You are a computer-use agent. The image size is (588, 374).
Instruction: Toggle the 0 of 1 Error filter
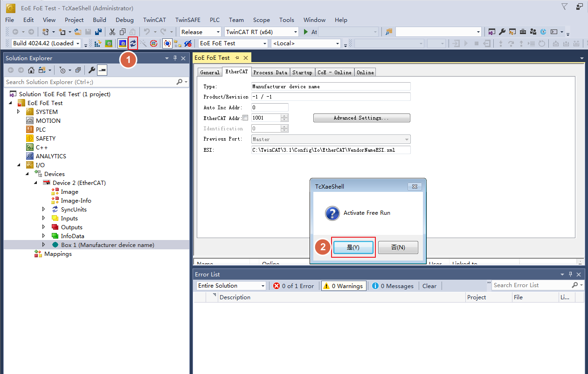pos(294,286)
